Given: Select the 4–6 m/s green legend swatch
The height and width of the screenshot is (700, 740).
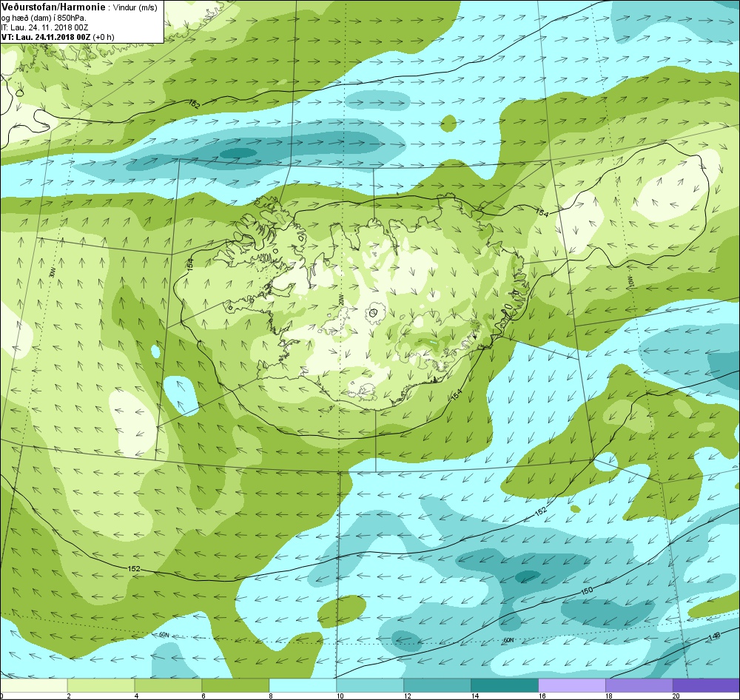Looking at the screenshot, I should point(168,684).
